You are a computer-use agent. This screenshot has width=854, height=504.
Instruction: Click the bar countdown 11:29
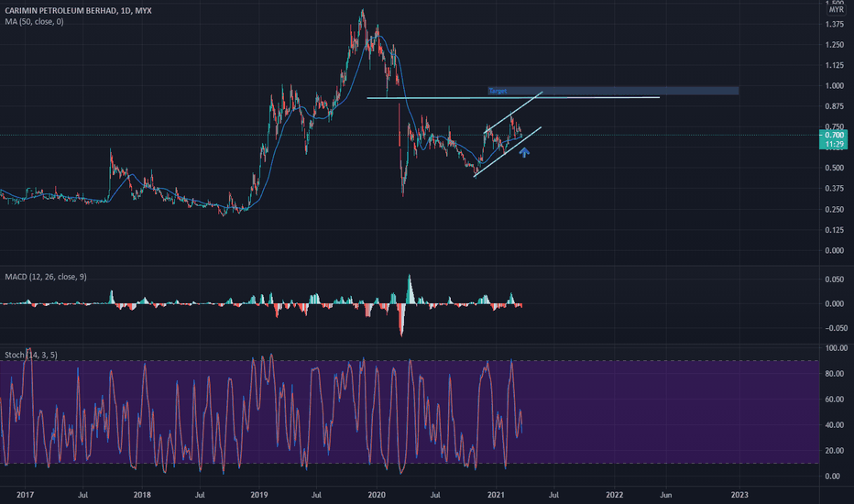(x=834, y=145)
